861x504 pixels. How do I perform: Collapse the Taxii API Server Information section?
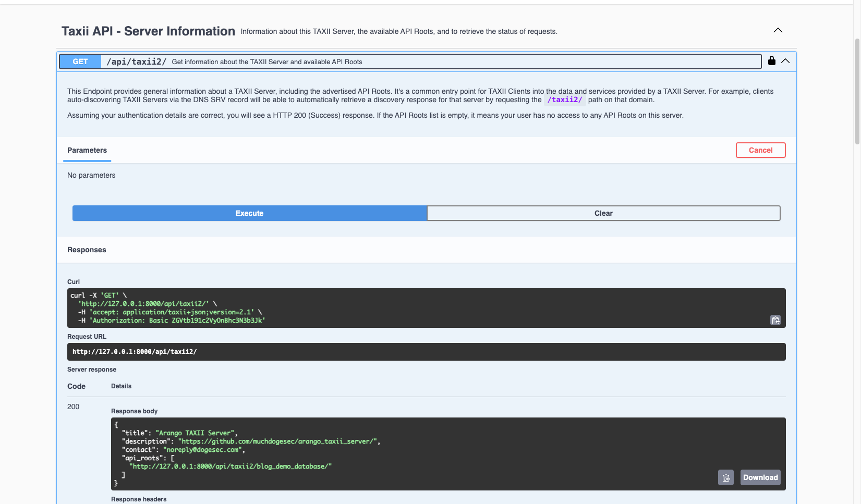point(778,30)
